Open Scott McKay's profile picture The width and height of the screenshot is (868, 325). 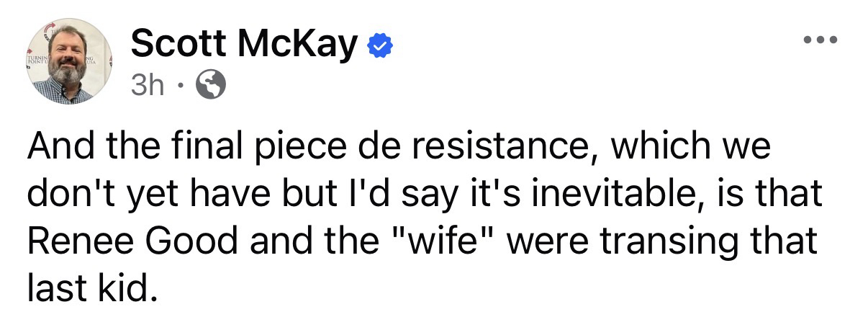coord(69,61)
